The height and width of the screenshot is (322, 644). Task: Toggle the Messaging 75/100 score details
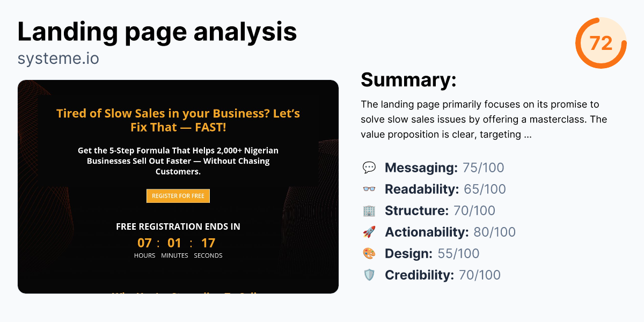(x=445, y=167)
